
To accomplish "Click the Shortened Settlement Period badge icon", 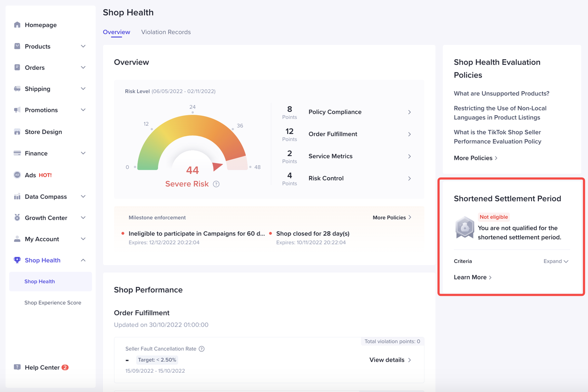I will [464, 228].
